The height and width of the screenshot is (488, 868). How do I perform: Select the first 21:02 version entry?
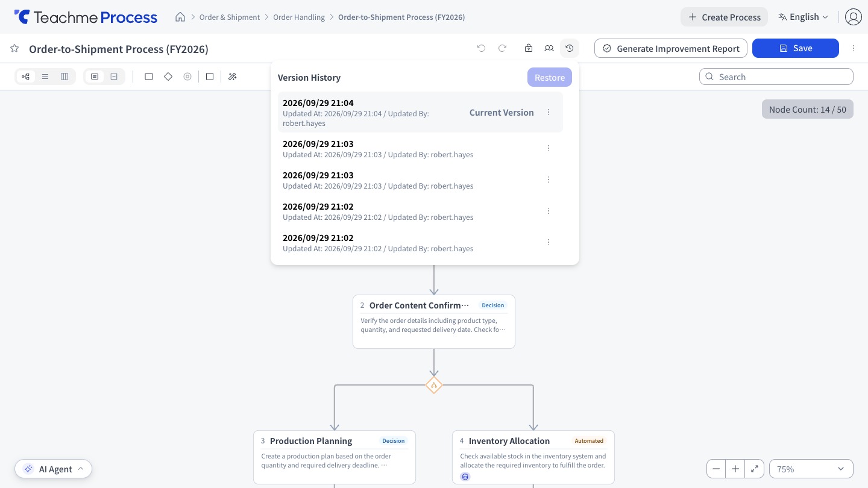pyautogui.click(x=420, y=211)
